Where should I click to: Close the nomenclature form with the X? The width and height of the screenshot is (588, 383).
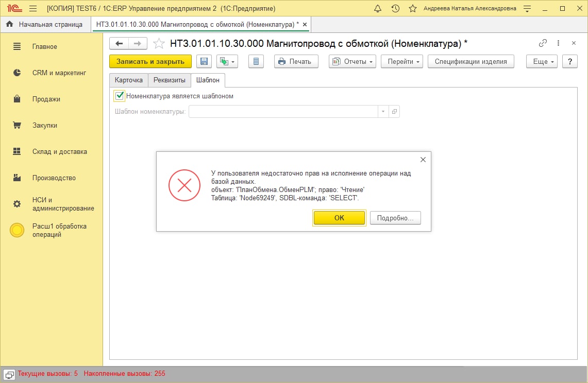574,43
